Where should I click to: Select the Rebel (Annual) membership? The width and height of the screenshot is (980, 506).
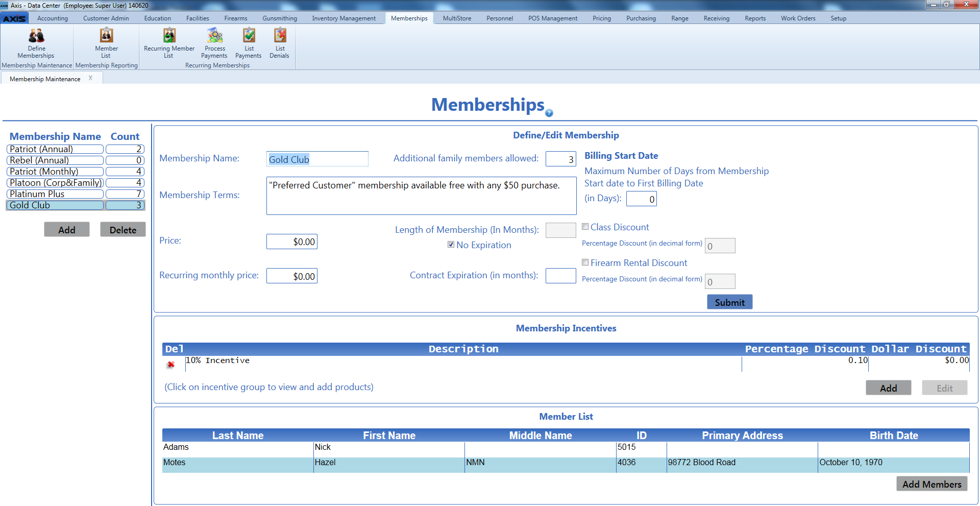(x=55, y=160)
